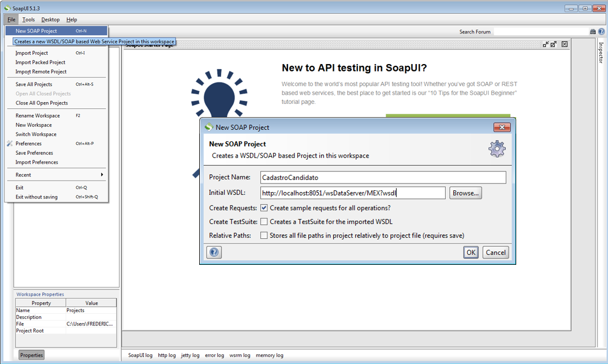Choose Rename Workspace
Viewport: 608px width, 364px height.
pyautogui.click(x=57, y=115)
